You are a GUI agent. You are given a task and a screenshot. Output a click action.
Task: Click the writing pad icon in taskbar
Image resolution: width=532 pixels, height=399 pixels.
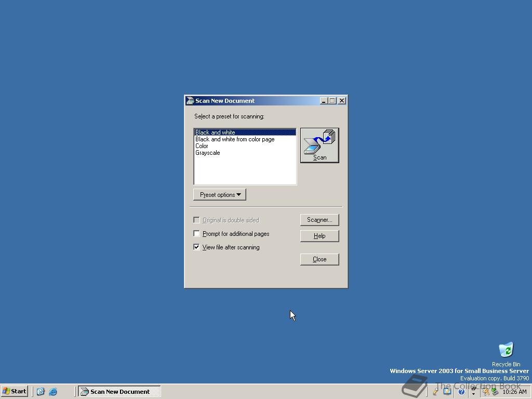(447, 392)
